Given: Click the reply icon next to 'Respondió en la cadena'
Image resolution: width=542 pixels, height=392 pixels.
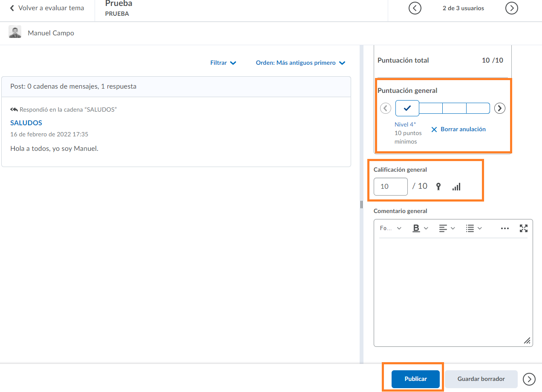Looking at the screenshot, I should (x=14, y=110).
